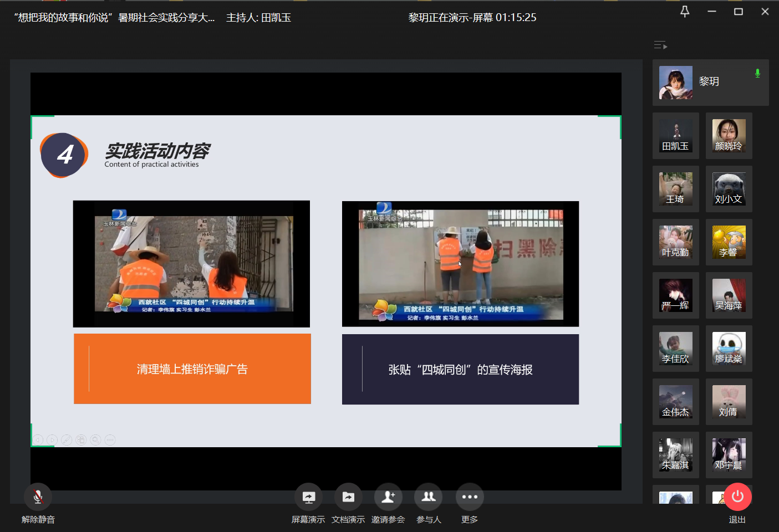
Task: Collapse the participant list panel
Action: click(x=660, y=45)
